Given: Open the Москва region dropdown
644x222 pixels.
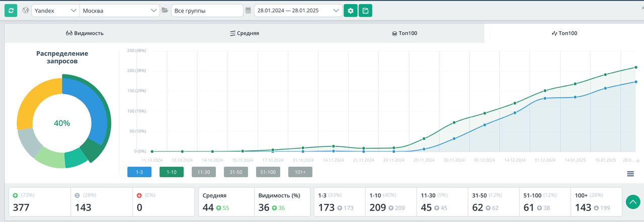Looking at the screenshot, I should [120, 11].
